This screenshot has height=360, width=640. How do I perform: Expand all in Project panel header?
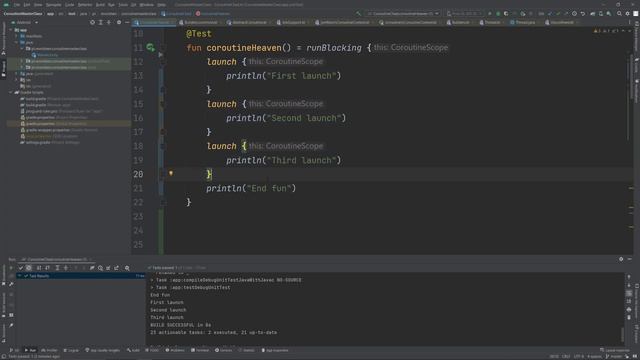pyautogui.click(x=100, y=22)
